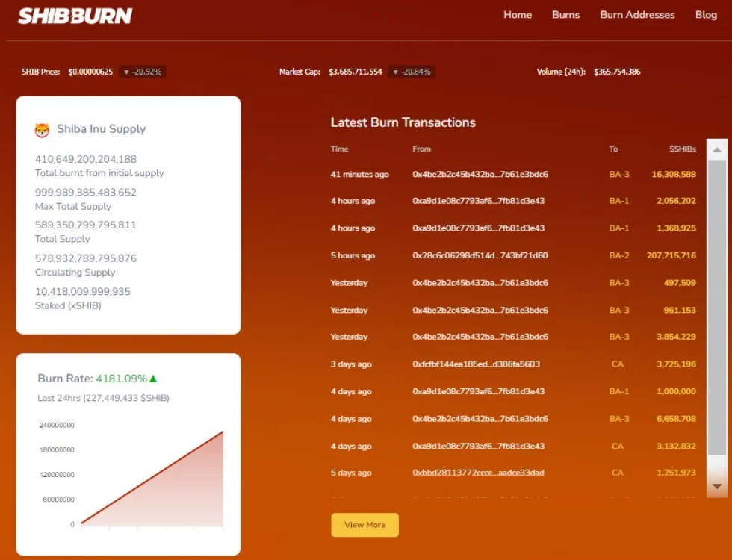
Task: Open the 3 days ago sender address 0xfcfbf144
Action: click(x=475, y=364)
